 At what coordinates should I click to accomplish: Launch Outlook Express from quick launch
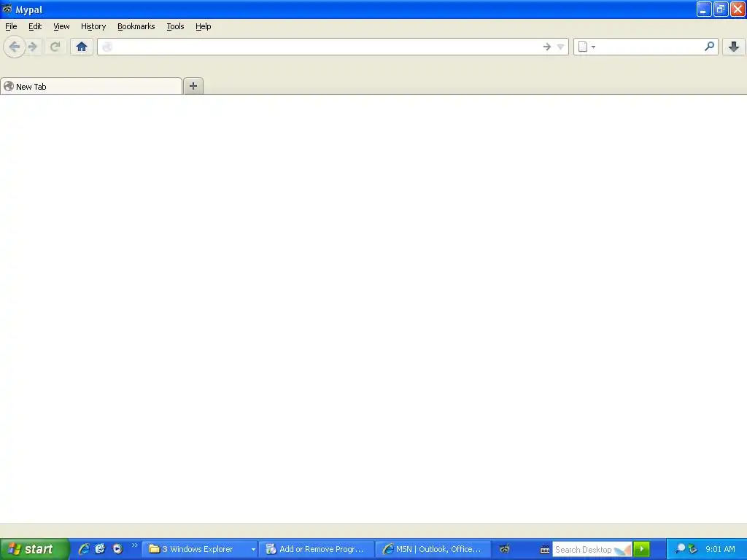[x=100, y=549]
